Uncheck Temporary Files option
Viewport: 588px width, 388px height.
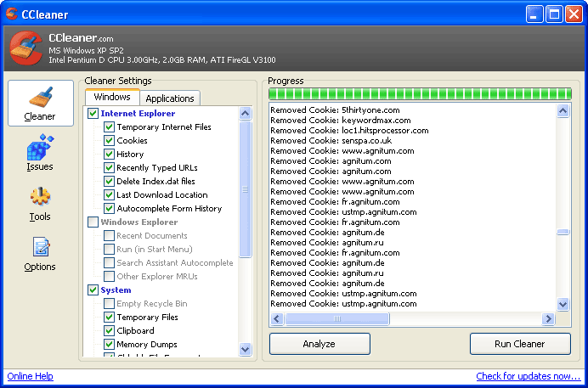click(109, 317)
